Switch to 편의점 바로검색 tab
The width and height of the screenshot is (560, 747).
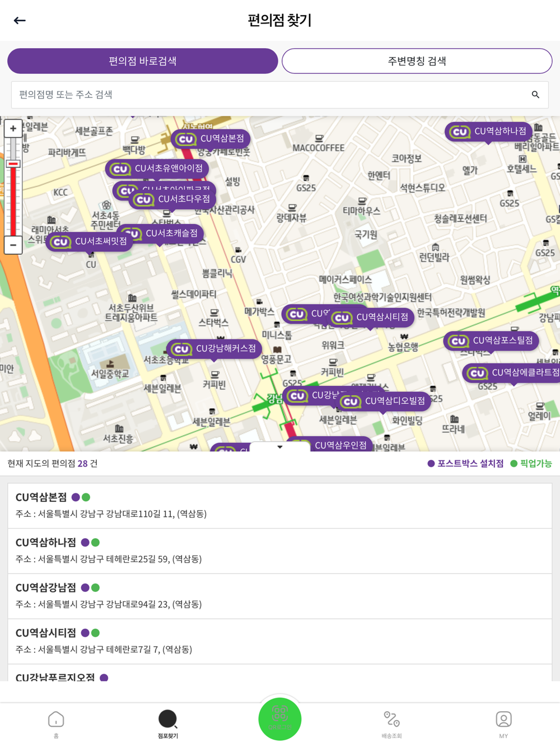click(143, 61)
